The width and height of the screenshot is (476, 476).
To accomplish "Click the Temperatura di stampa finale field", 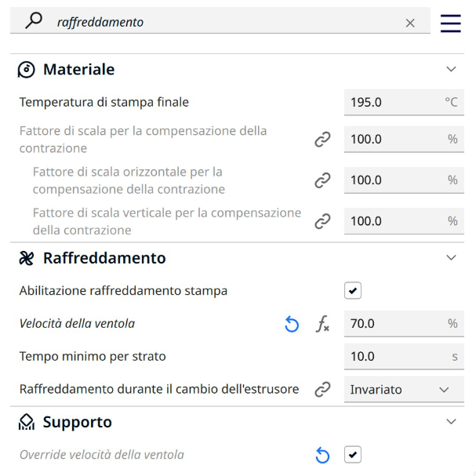I will pyautogui.click(x=392, y=102).
